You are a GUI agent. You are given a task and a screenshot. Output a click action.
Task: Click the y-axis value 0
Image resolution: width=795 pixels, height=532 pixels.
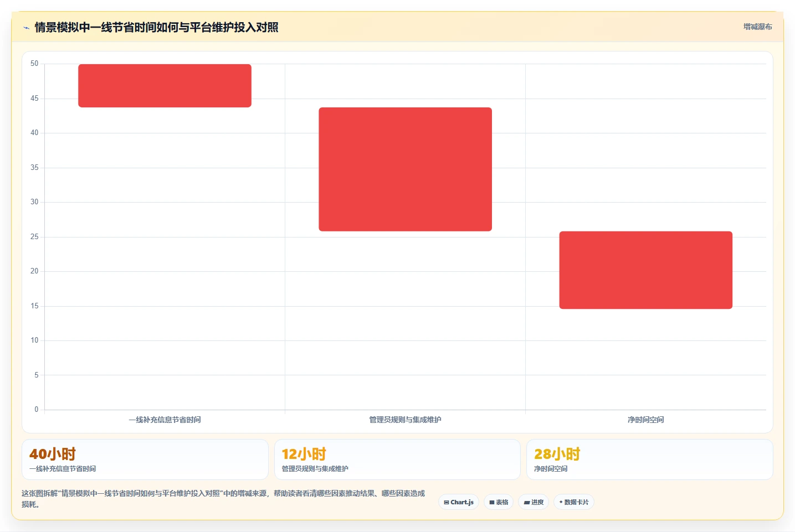[x=37, y=410]
